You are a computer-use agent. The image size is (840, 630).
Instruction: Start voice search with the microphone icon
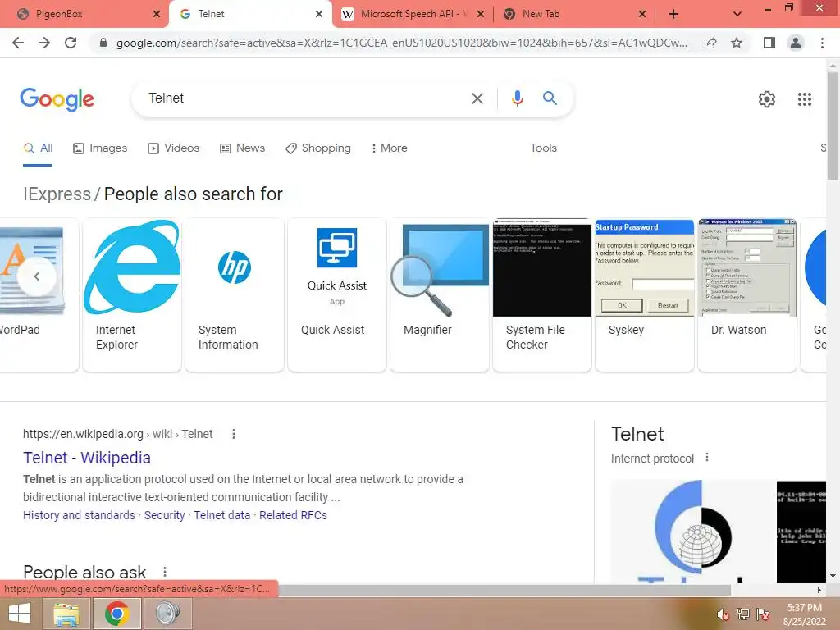tap(517, 98)
